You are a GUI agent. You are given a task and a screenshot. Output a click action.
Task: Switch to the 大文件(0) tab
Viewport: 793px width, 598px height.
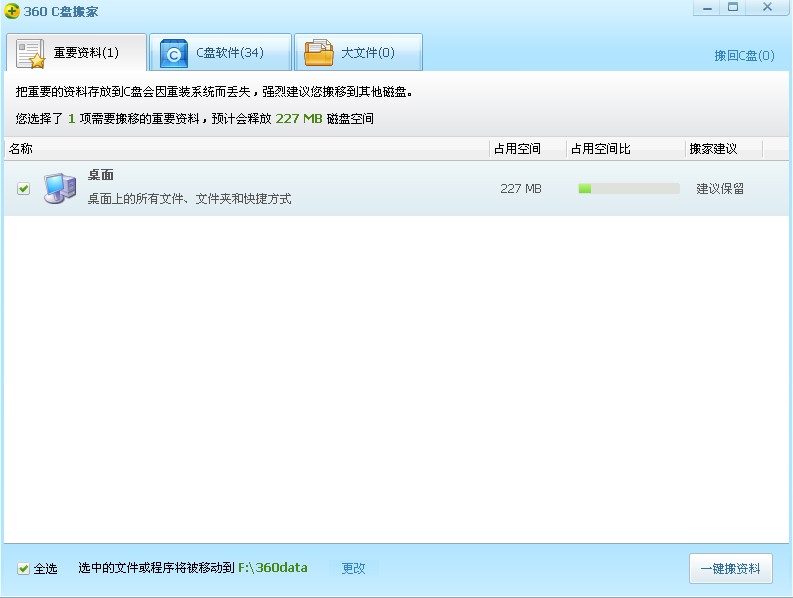[359, 53]
